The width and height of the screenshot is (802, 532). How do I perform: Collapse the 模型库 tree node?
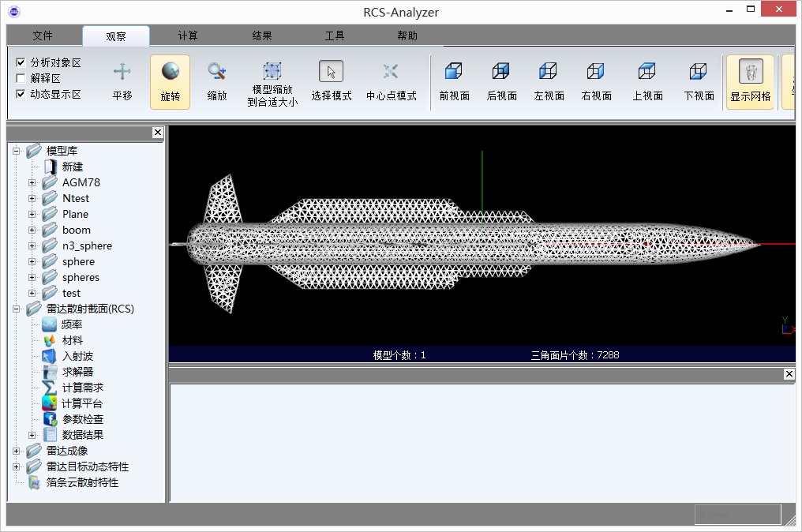(x=17, y=151)
